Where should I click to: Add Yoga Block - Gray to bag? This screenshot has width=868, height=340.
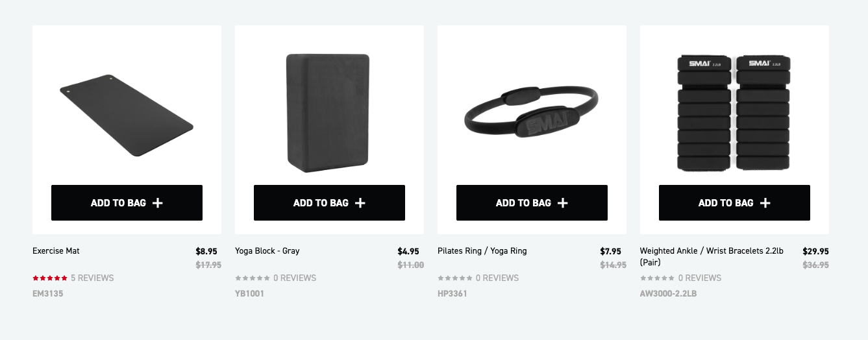(x=329, y=203)
